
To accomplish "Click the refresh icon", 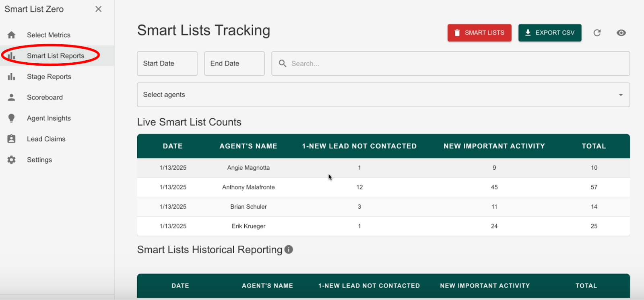I will click(597, 33).
